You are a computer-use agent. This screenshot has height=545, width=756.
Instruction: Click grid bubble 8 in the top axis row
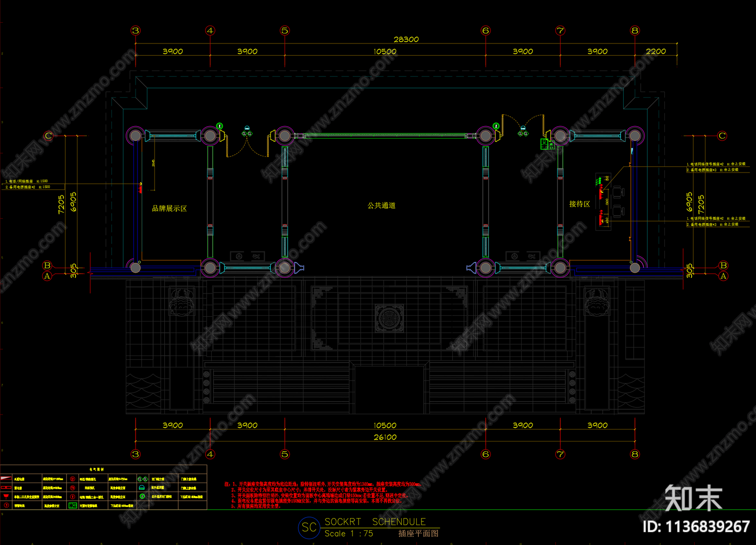[635, 31]
